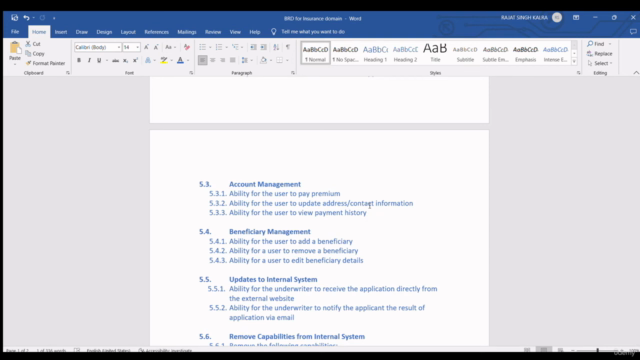Click the Tell me search box
The height and width of the screenshot is (360, 640).
pos(313,32)
